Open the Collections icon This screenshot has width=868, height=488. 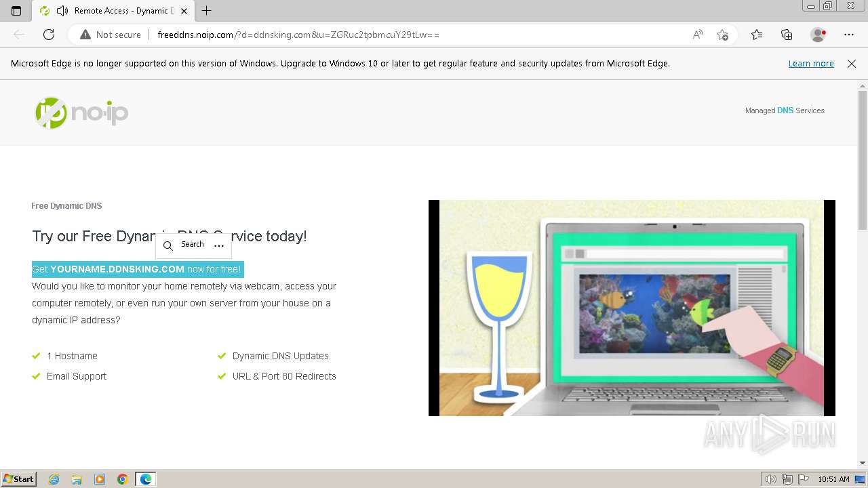787,35
